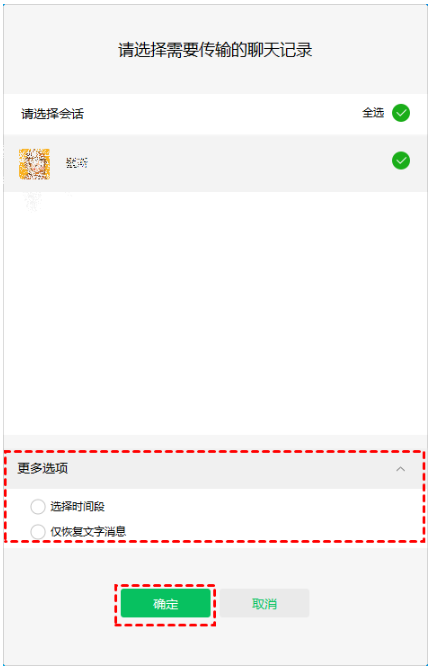Click the 请选择会话 heading label
Image resolution: width=432 pixels, height=669 pixels.
tap(52, 114)
